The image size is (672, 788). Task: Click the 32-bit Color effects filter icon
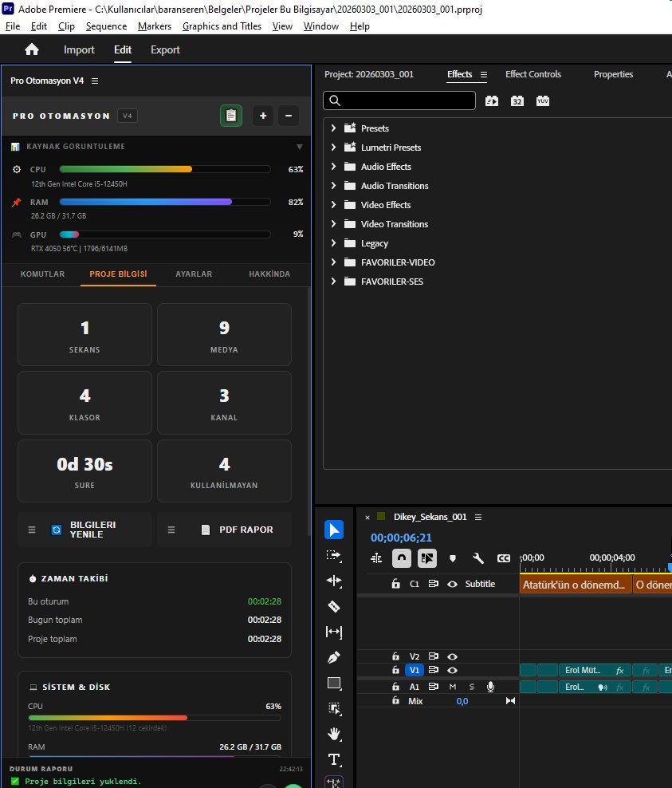coord(517,101)
